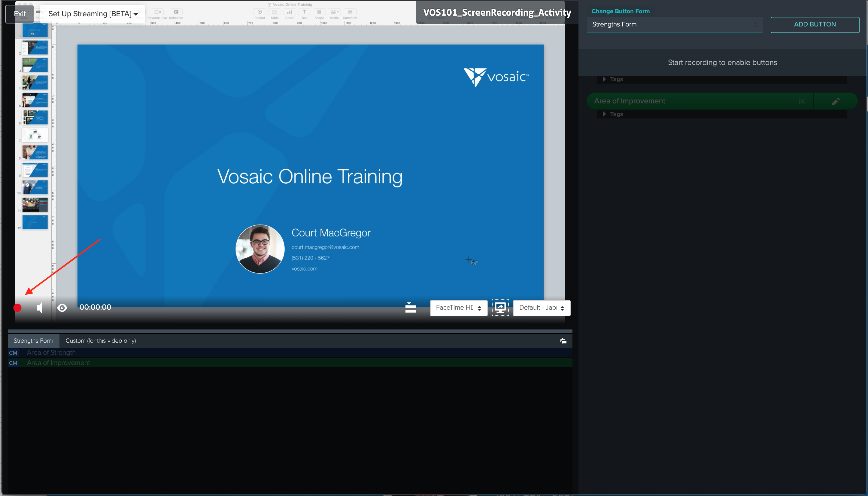Viewport: 868px width, 496px height.
Task: Select the CM Area of Strength timeline row
Action: [290, 353]
